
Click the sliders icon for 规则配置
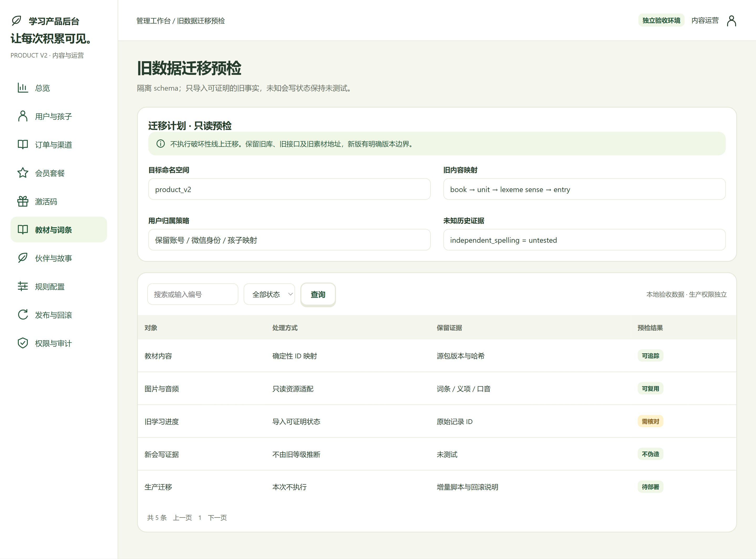click(23, 287)
